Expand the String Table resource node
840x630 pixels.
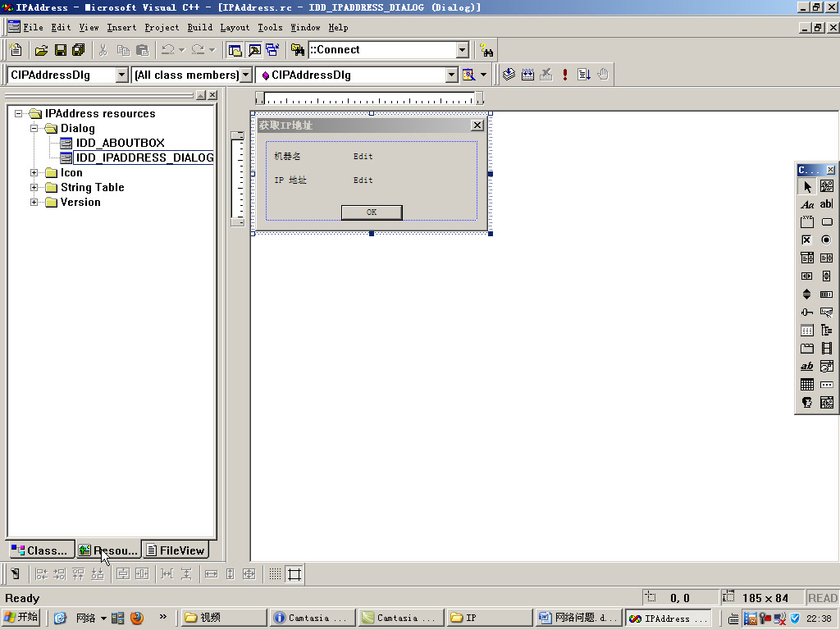(33, 187)
